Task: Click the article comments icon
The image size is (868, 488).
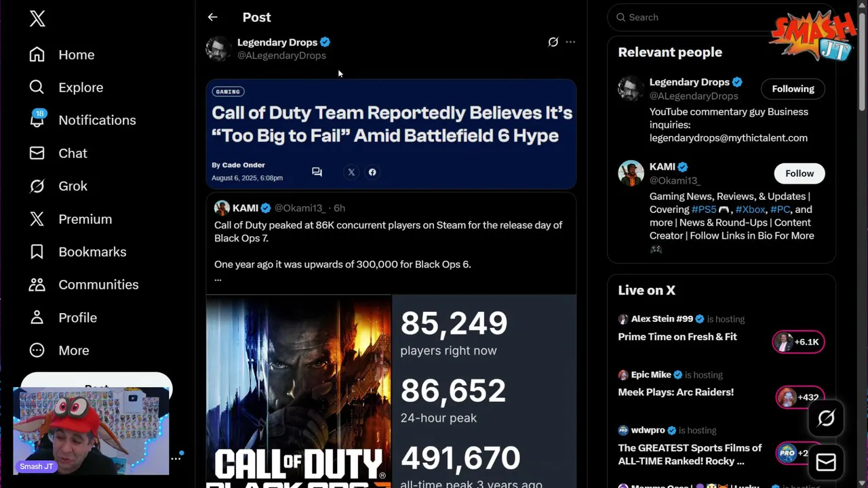Action: pos(317,172)
